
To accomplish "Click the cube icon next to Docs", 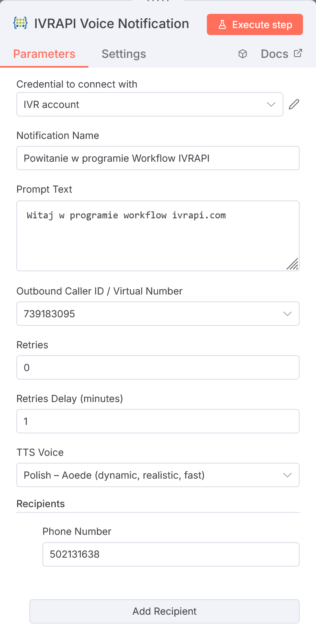I will (243, 53).
